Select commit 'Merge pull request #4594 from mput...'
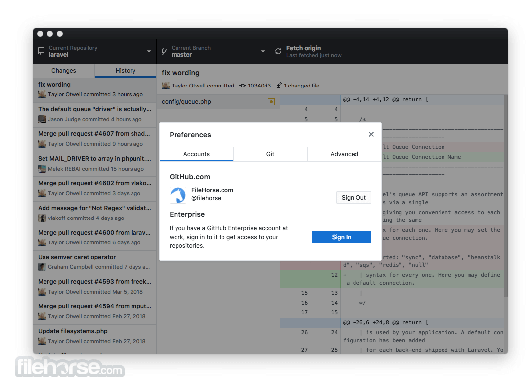The image size is (532, 392). pos(94,312)
